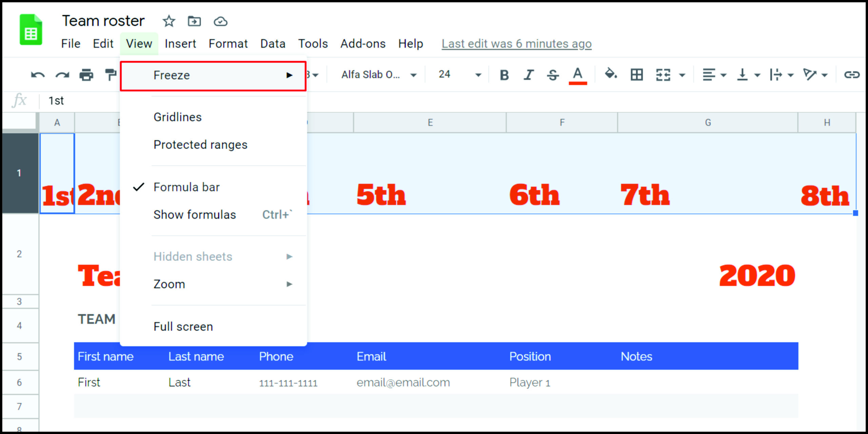Choose Full screen from View menu

[183, 327]
